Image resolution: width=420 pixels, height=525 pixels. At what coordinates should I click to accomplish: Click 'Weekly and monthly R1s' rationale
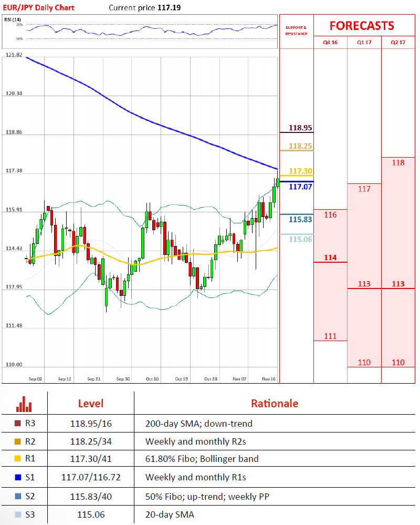(196, 478)
